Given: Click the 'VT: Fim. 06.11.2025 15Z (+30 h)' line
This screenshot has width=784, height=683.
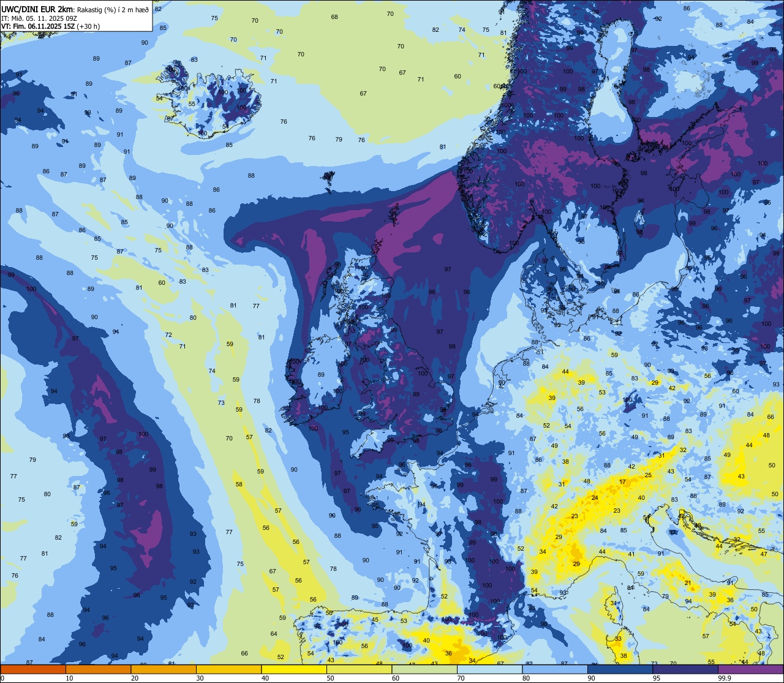Looking at the screenshot, I should pos(50,26).
